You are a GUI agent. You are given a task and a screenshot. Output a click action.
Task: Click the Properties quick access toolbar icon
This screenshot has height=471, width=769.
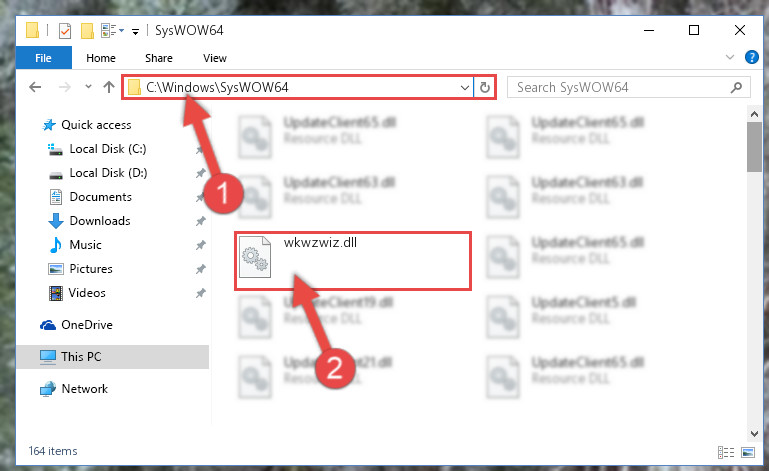(x=65, y=31)
